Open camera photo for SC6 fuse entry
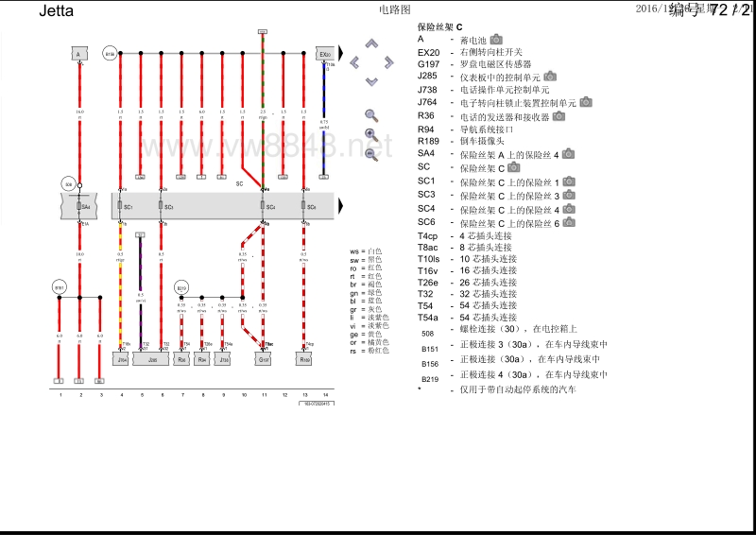This screenshot has width=756, height=535. (x=569, y=222)
